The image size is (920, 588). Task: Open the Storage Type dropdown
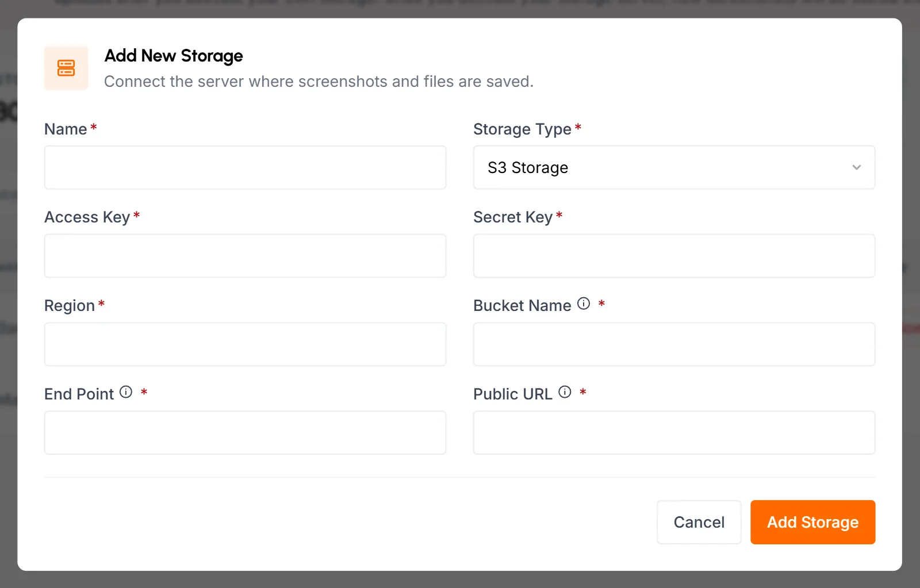[x=674, y=167]
